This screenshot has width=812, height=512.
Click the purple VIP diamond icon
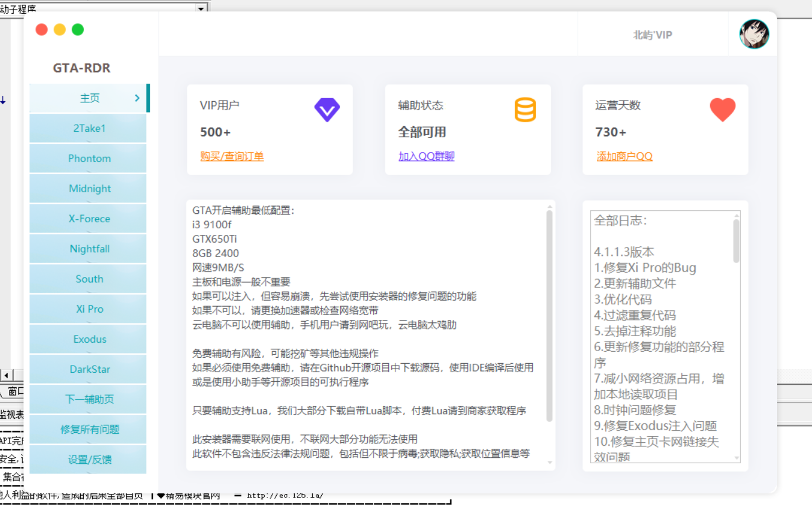327,110
